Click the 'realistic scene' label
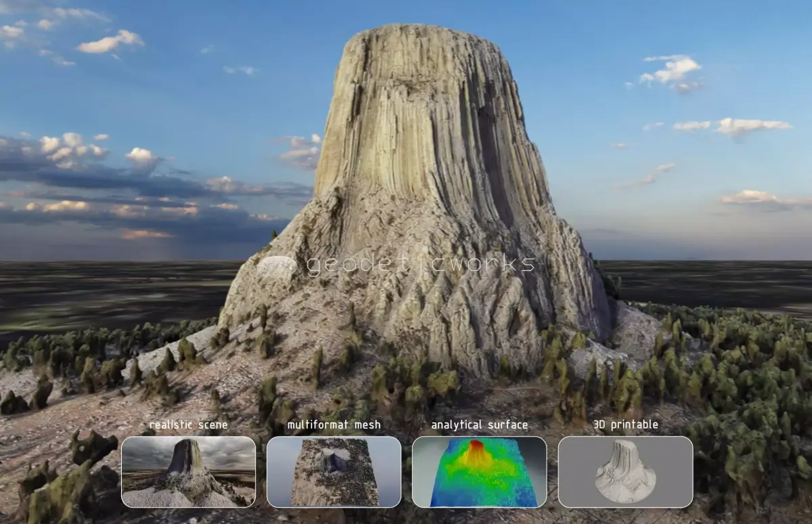Image resolution: width=812 pixels, height=524 pixels. coord(188,425)
